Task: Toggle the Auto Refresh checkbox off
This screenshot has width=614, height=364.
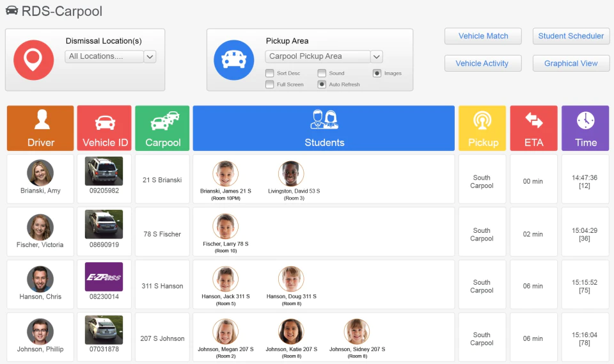Action: tap(322, 84)
